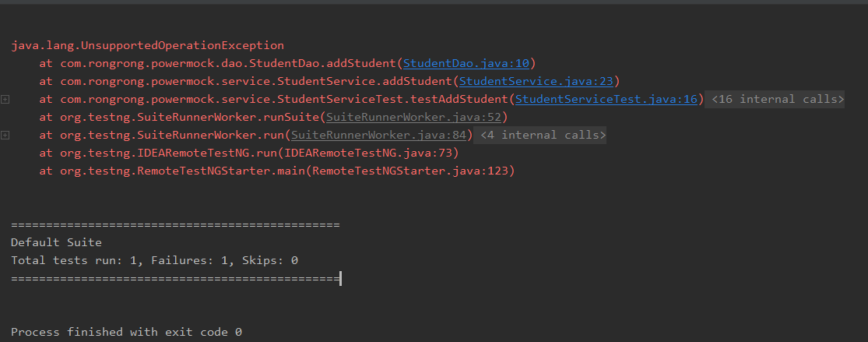Click the equals separator above Default Suite
Image resolution: width=868 pixels, height=342 pixels.
tap(175, 224)
